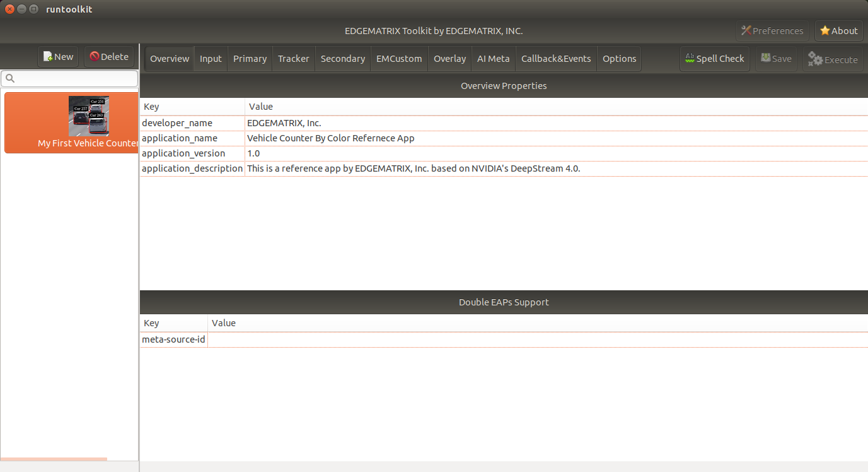This screenshot has height=472, width=868.
Task: Click the Spell Check abc icon
Action: coord(690,58)
